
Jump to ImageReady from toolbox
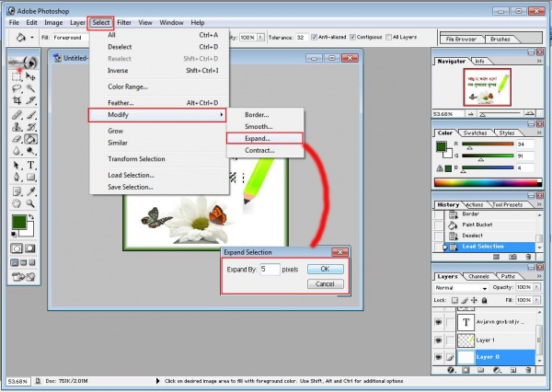click(24, 277)
